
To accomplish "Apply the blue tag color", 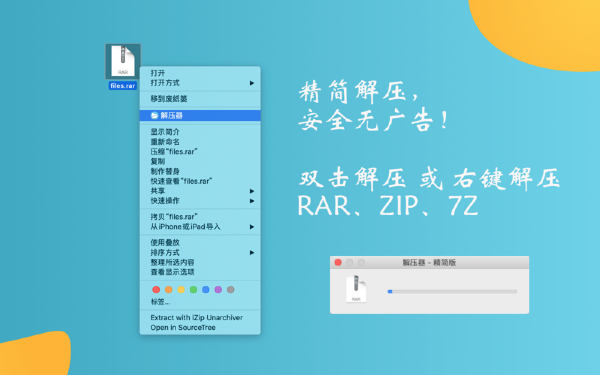I will coord(206,290).
